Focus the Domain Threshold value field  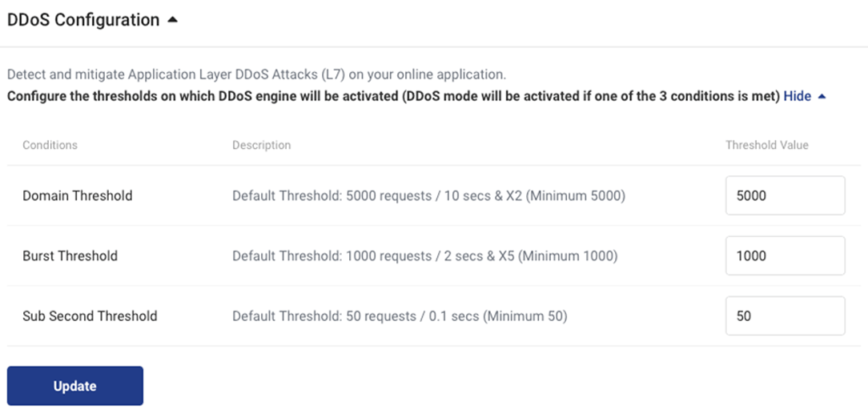(x=785, y=195)
